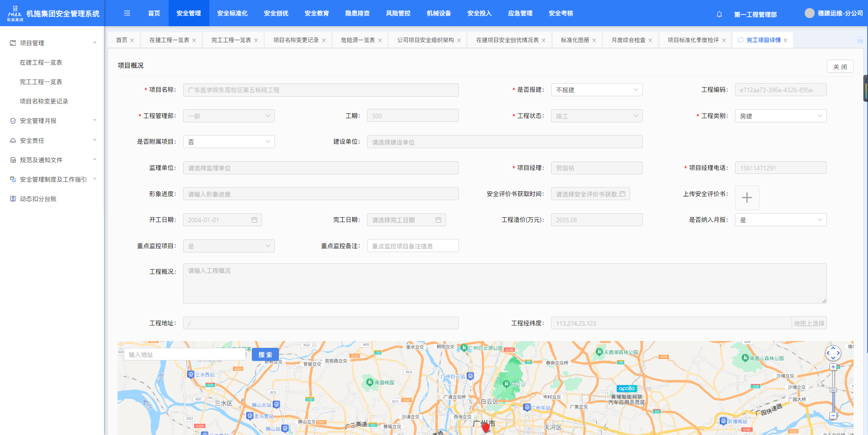Expand the 是否纳入月报 dropdown

pyautogui.click(x=780, y=220)
